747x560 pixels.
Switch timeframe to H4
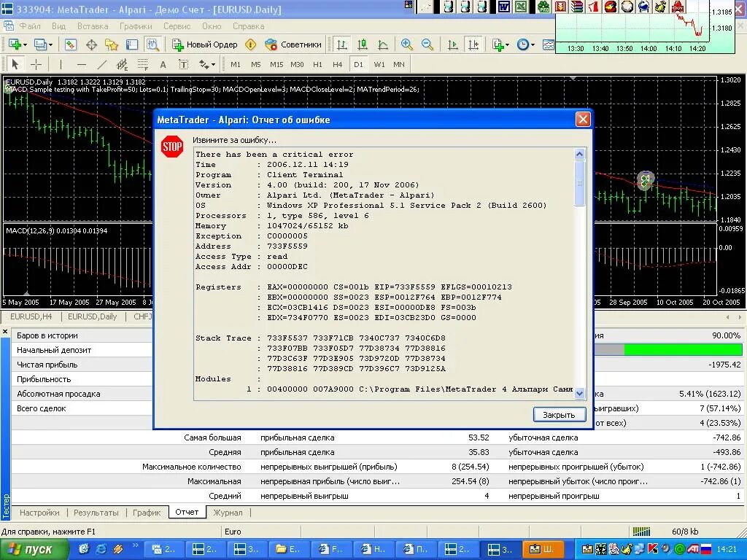337,64
